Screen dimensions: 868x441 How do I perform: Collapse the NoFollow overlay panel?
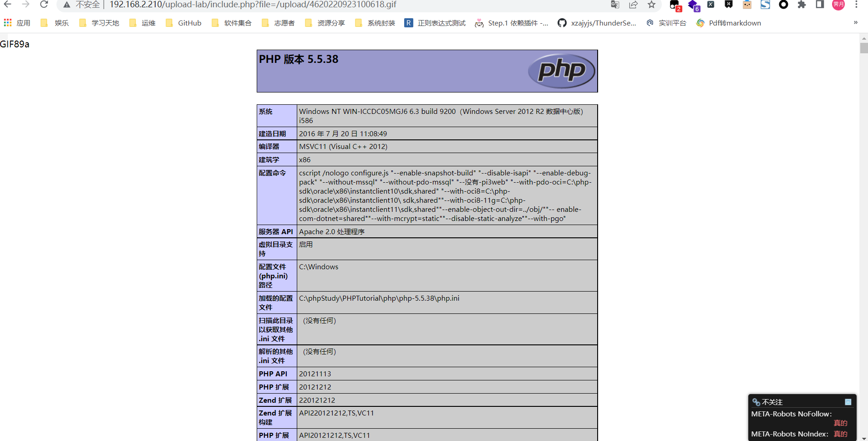click(848, 402)
